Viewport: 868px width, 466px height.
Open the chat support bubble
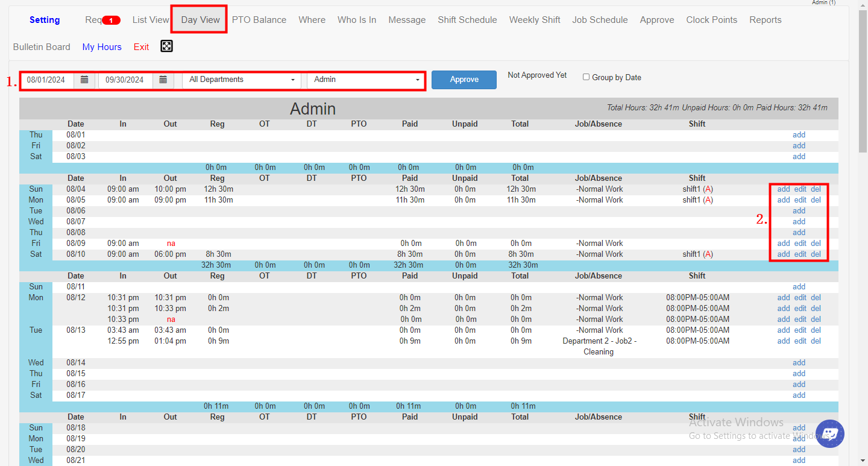tap(830, 433)
